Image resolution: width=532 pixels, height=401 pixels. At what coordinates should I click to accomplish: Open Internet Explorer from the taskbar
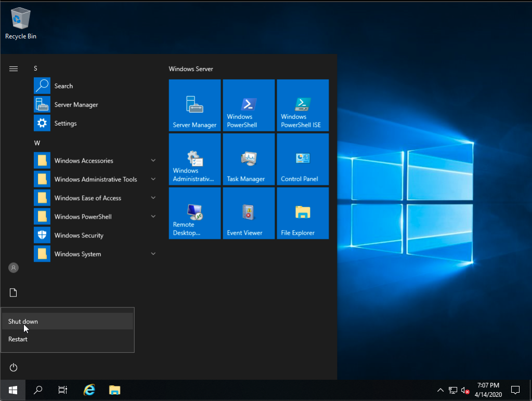(x=89, y=390)
